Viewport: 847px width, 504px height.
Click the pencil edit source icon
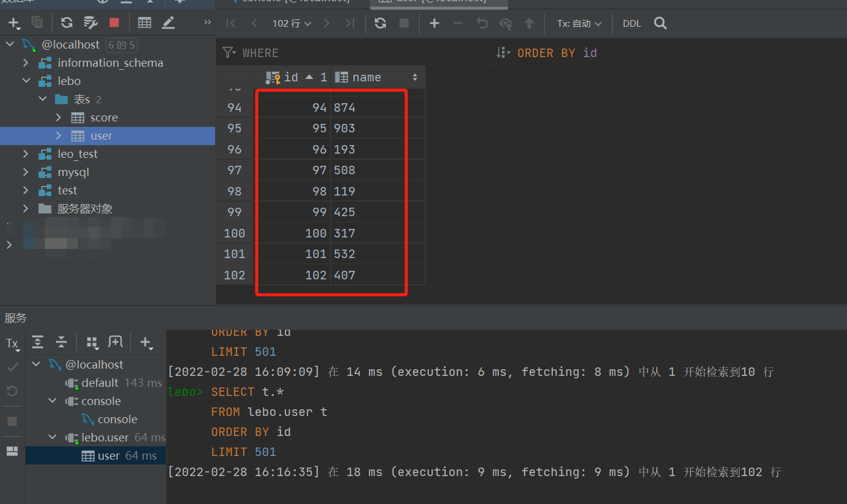coord(168,23)
